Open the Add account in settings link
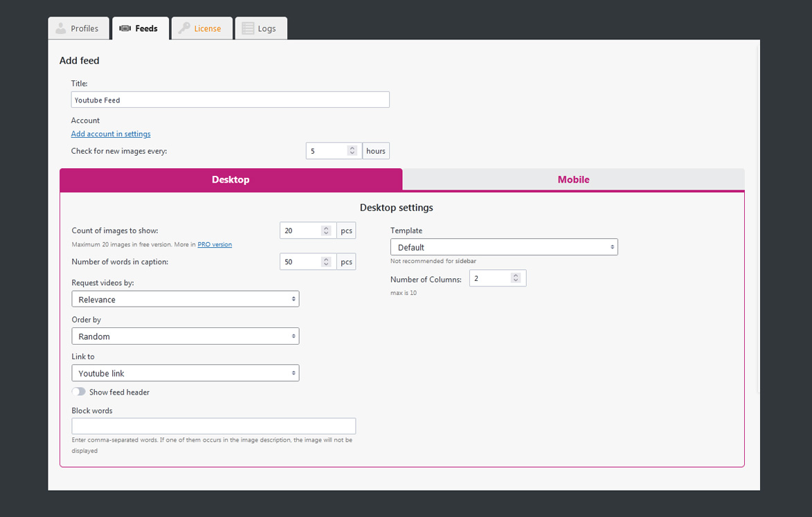The width and height of the screenshot is (812, 517). tap(111, 134)
